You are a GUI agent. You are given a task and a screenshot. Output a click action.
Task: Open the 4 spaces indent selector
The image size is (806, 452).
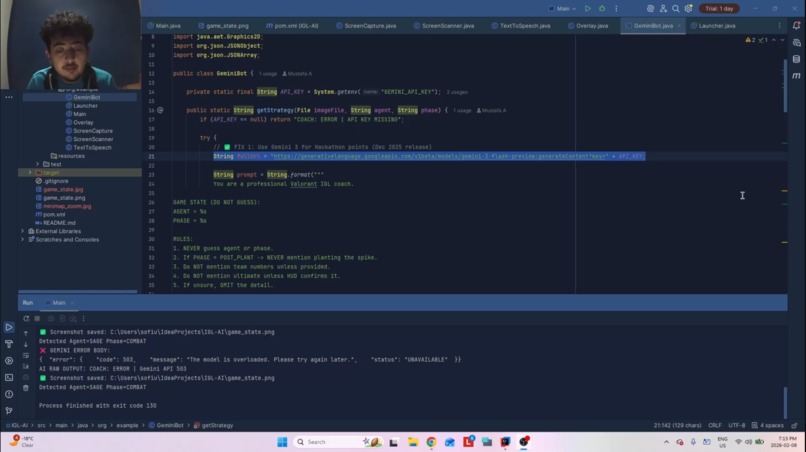pos(767,425)
